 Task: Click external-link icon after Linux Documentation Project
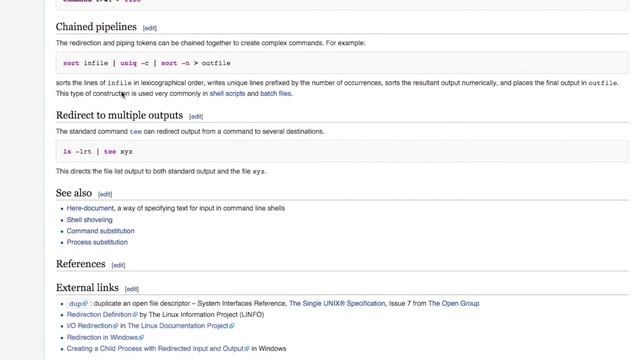tap(232, 326)
